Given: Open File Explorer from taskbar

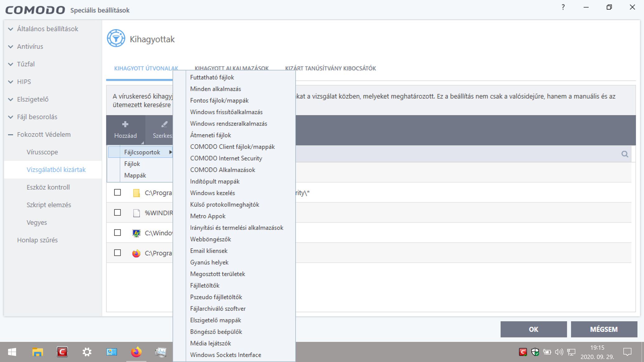Looking at the screenshot, I should 37,352.
